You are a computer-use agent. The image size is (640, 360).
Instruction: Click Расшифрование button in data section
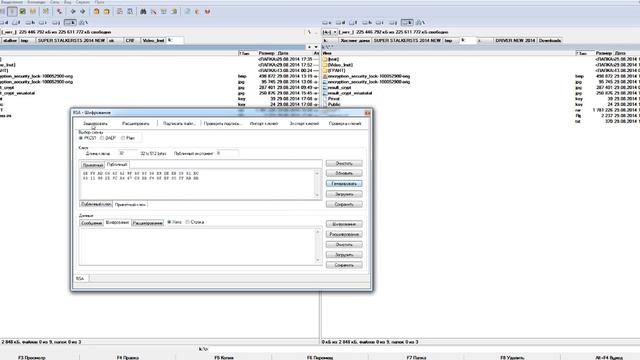pos(344,234)
